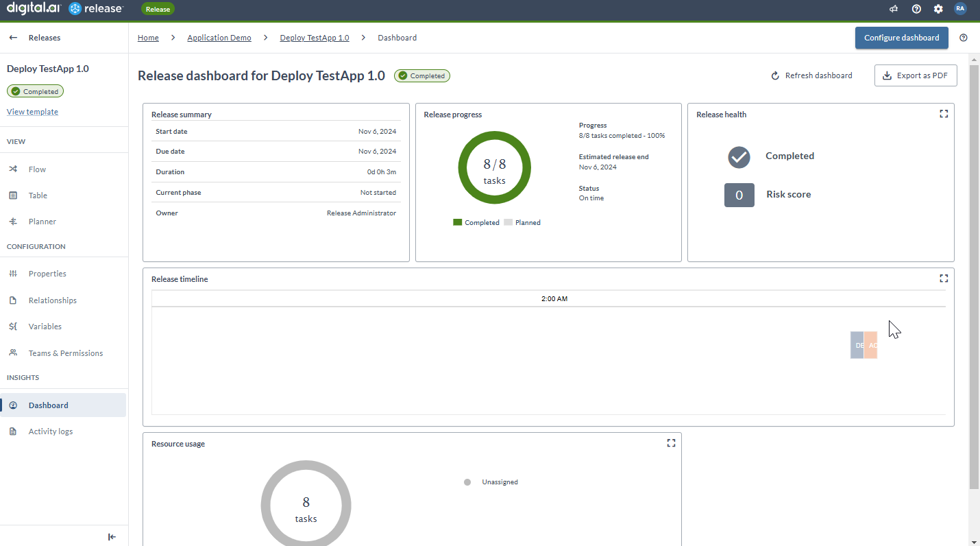Open the help question mark icon in top bar

(916, 9)
